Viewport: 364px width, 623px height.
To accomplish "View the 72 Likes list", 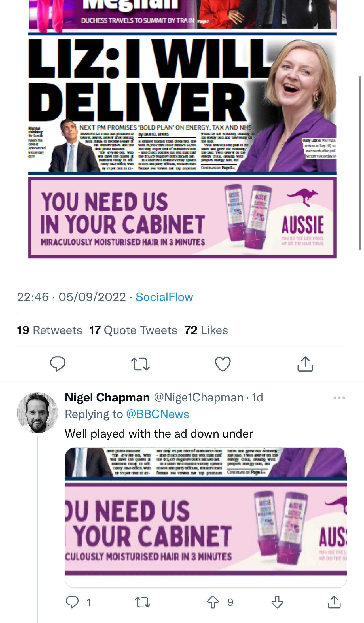I will tap(206, 330).
